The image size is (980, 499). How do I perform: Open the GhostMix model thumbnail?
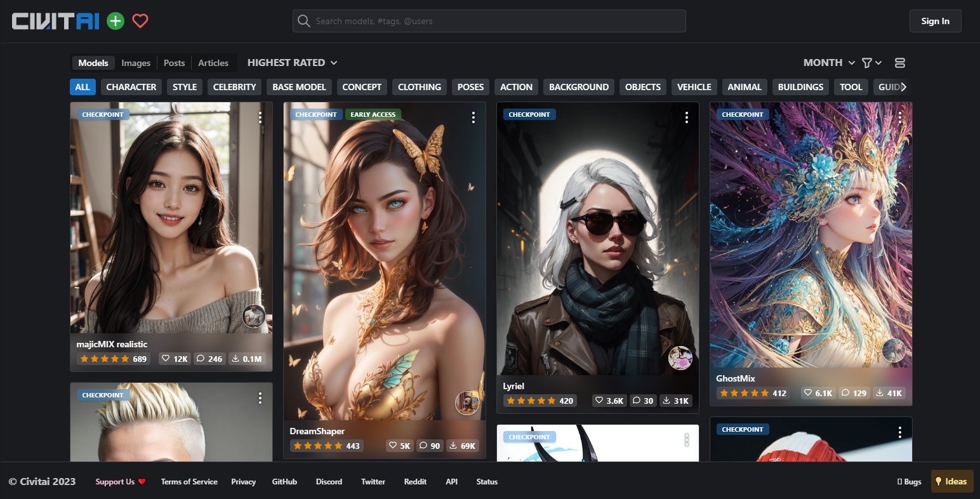pyautogui.click(x=811, y=235)
